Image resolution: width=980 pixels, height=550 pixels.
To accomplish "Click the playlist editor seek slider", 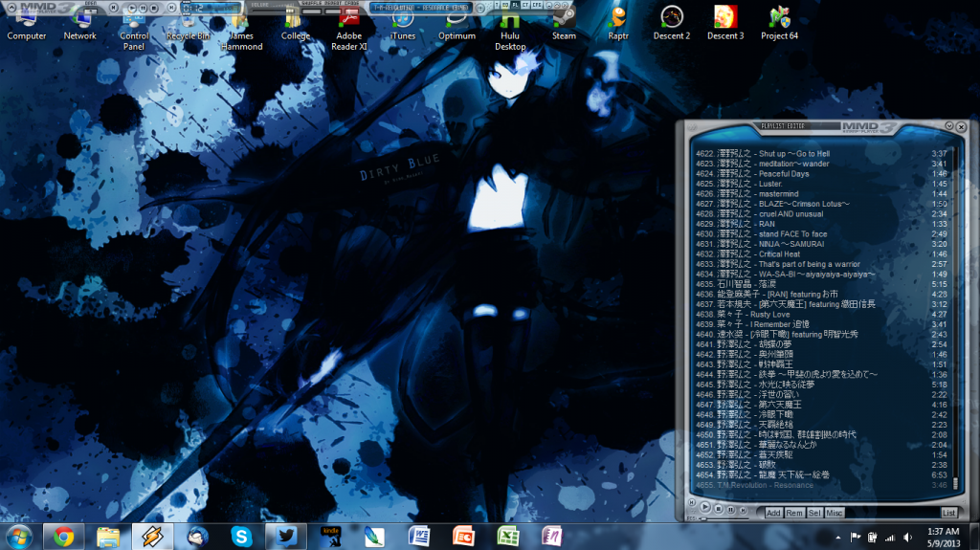I will tap(724, 518).
